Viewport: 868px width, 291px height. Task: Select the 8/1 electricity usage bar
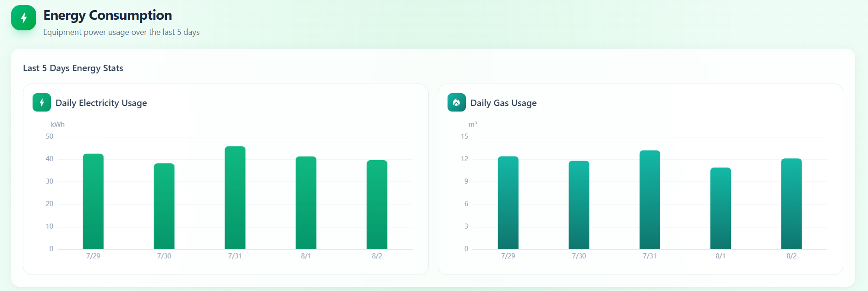click(306, 203)
